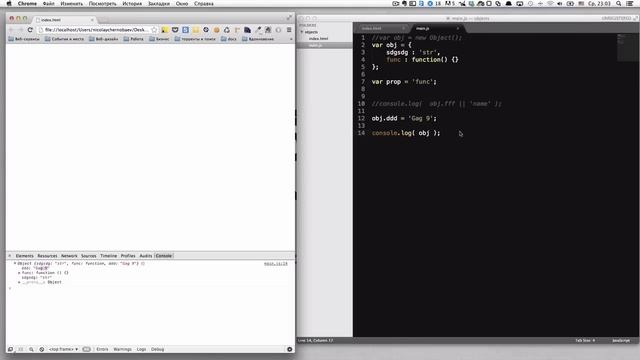Show more bookmarks chevron in Chrome

[x=291, y=39]
